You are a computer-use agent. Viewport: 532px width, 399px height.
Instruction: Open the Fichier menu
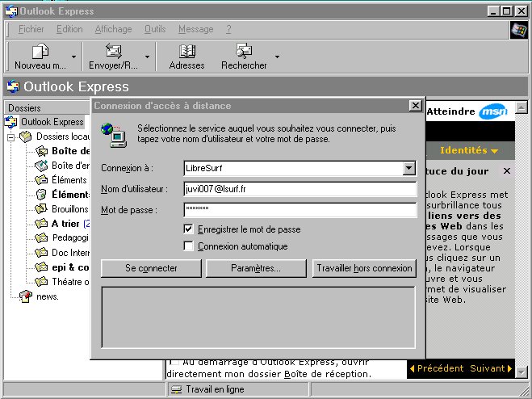point(31,29)
